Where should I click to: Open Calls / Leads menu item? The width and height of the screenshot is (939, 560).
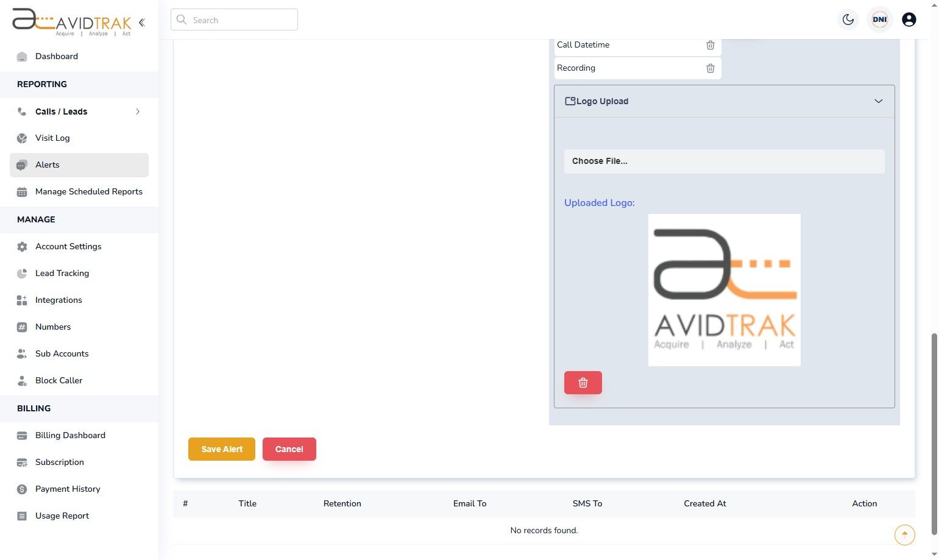[x=79, y=112]
